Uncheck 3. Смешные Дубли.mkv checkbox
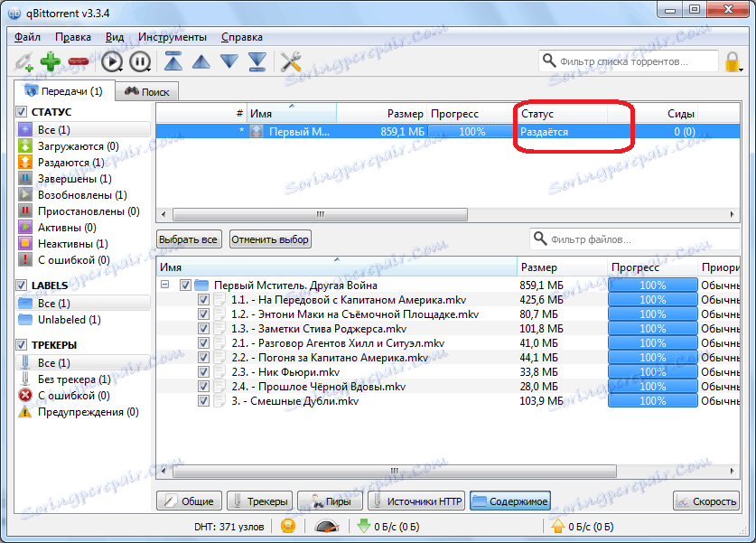This screenshot has height=543, width=756. pyautogui.click(x=203, y=401)
